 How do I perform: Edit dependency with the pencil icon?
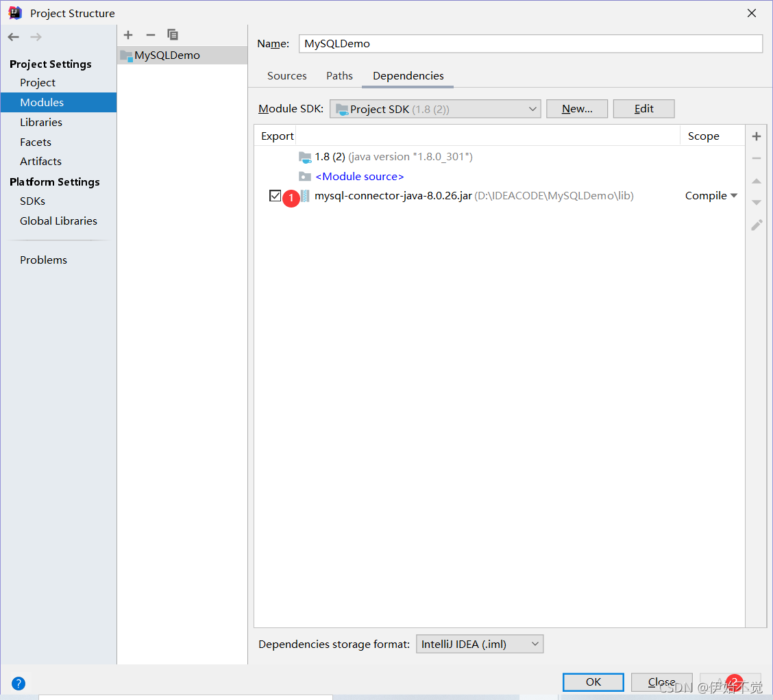coord(757,225)
